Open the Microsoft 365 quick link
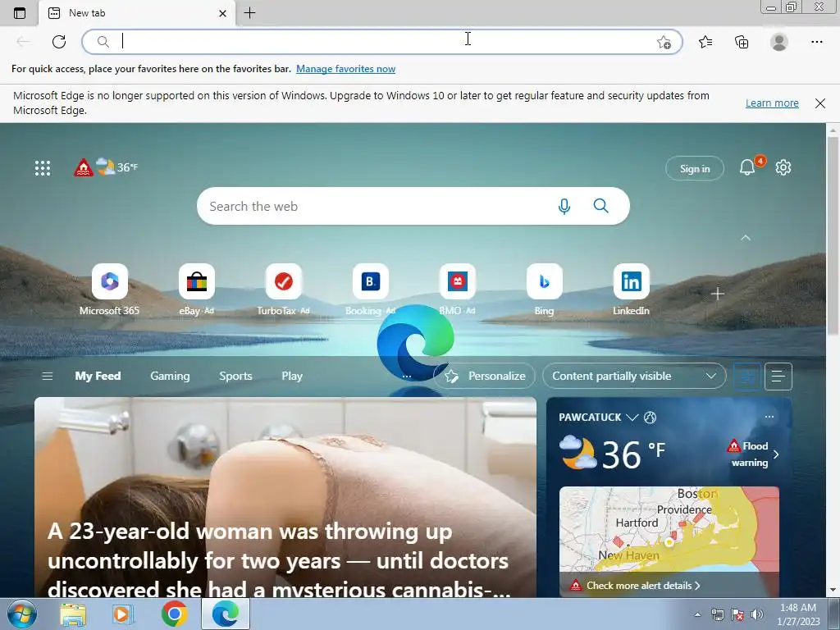 click(109, 290)
